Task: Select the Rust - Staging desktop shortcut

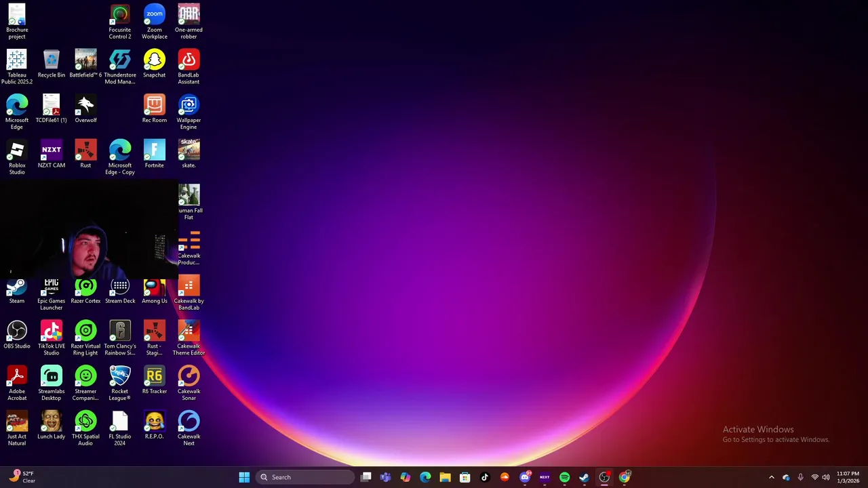Action: 154,338
